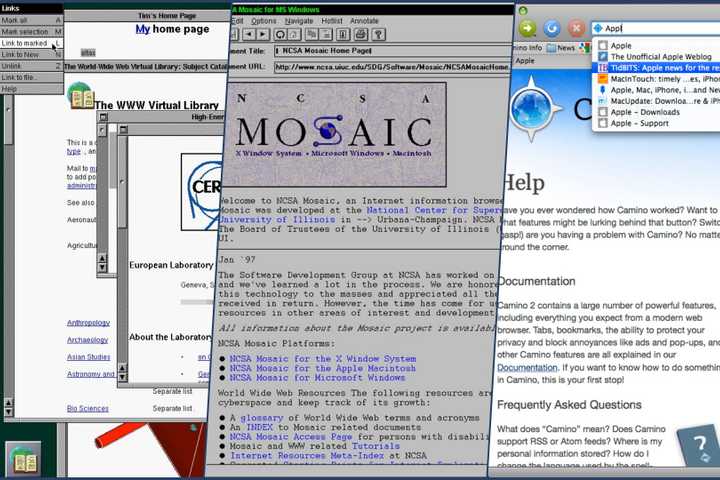Click the red stop button in Camino

576,28
